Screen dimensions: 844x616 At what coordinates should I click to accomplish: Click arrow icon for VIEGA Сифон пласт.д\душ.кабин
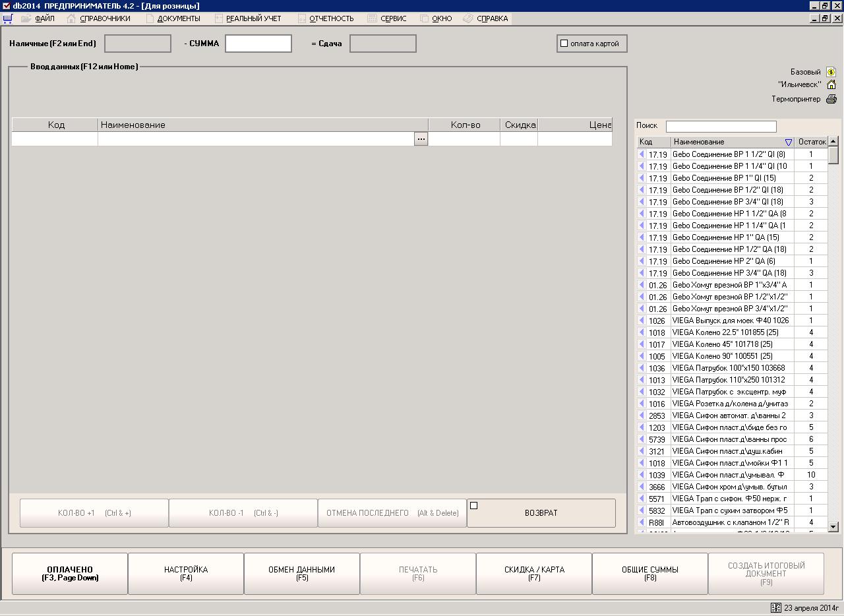642,451
